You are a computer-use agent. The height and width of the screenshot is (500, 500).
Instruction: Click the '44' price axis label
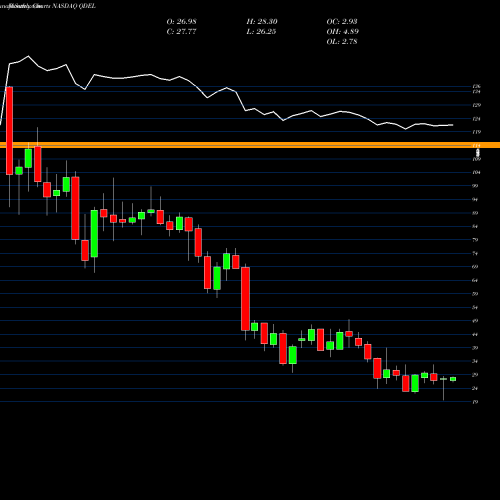(x=475, y=335)
